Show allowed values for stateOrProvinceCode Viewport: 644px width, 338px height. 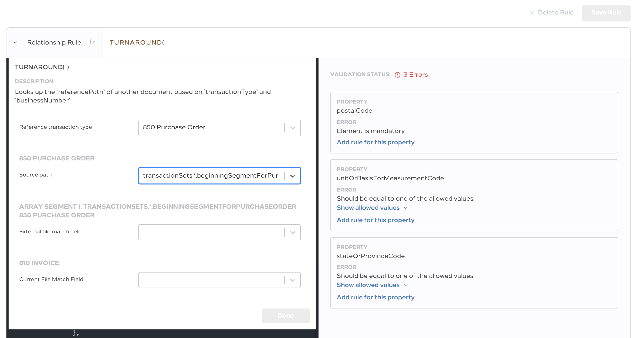click(x=372, y=285)
